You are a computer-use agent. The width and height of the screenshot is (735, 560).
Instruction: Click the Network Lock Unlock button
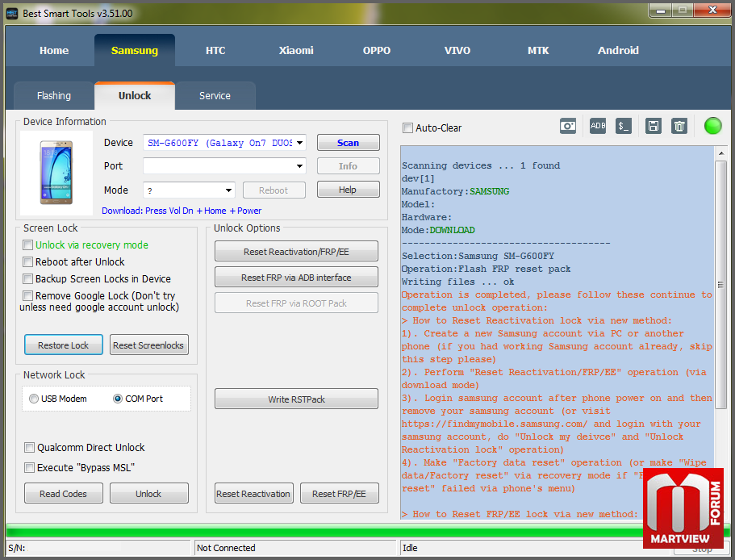pos(149,494)
